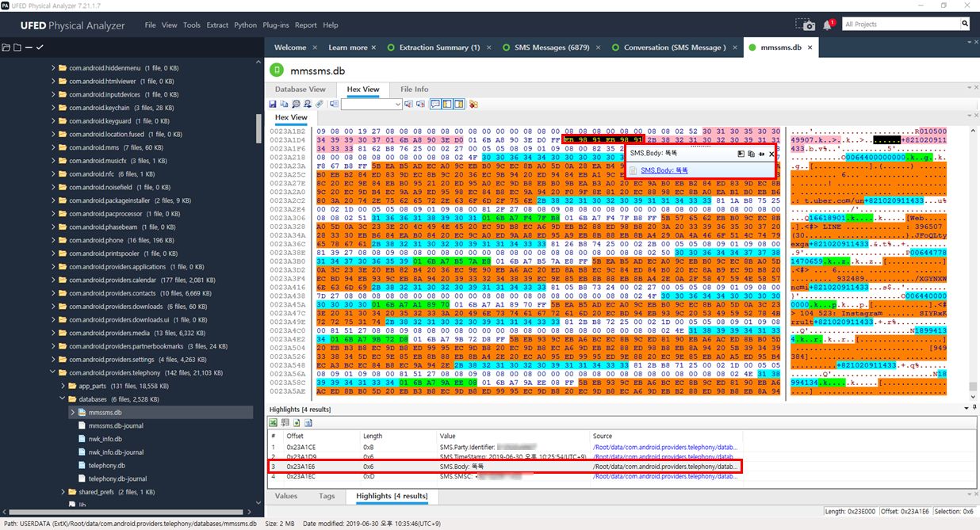Click the copy icon in hex toolbar
This screenshot has width=980, height=530.
tap(284, 104)
